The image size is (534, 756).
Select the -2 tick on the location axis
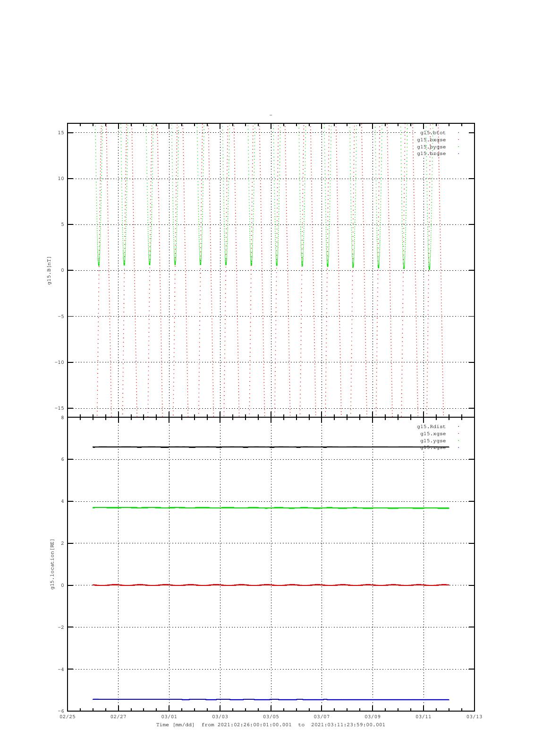pyautogui.click(x=61, y=627)
